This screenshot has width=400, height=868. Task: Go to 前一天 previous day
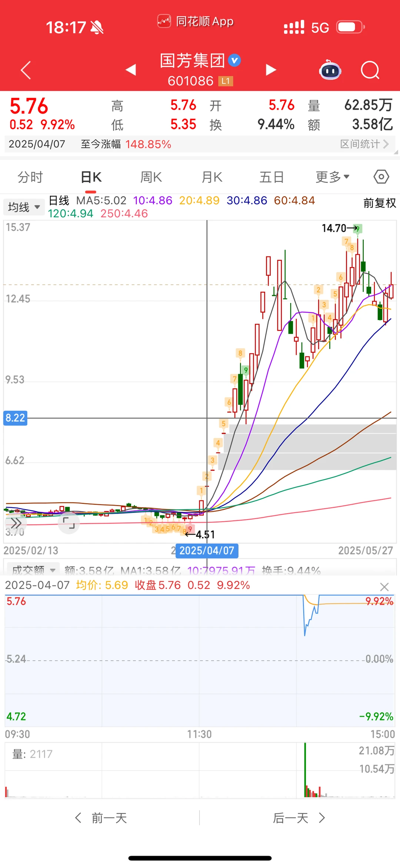pos(101,818)
